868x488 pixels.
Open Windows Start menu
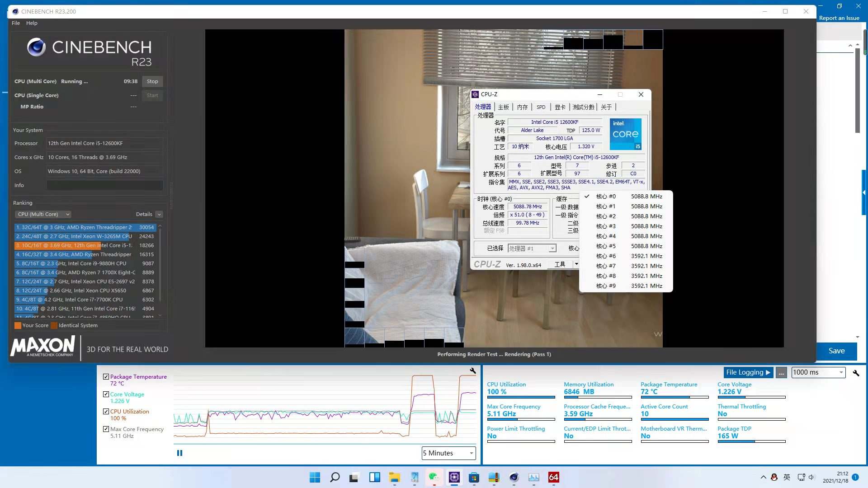pyautogui.click(x=315, y=477)
